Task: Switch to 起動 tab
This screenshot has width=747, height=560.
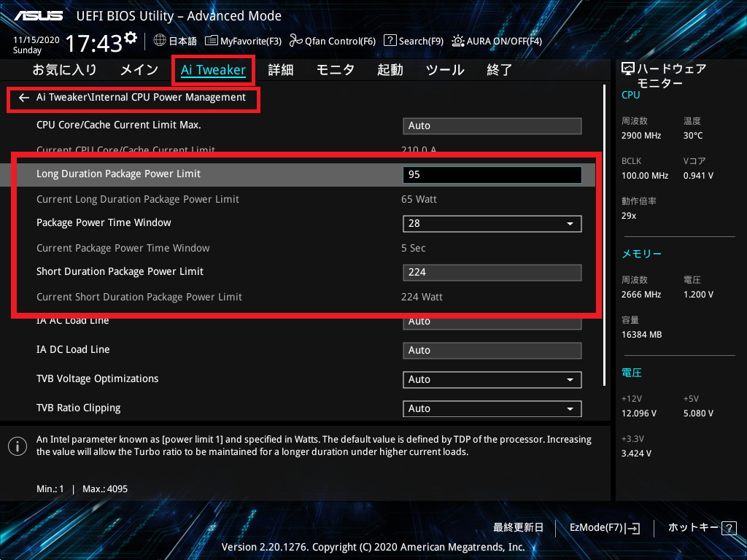Action: point(390,70)
